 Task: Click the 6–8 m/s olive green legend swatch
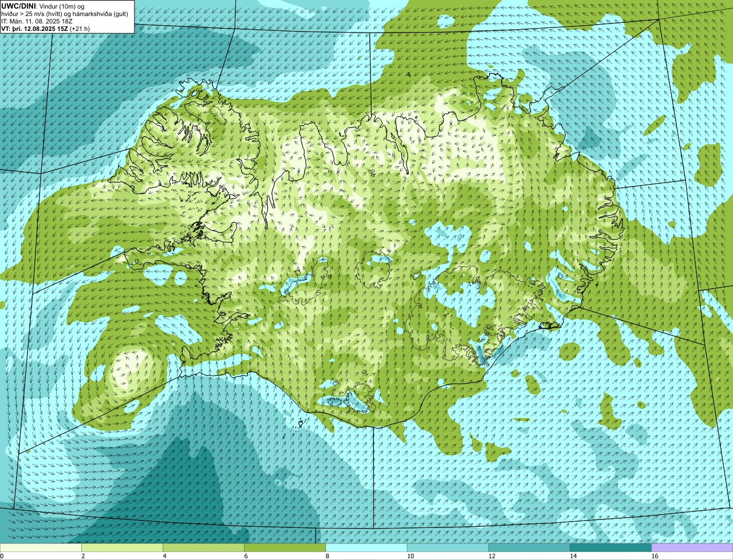coord(285,547)
